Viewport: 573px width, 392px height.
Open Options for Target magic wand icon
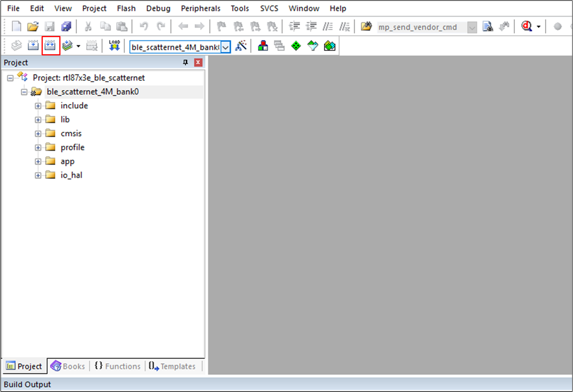(x=241, y=46)
